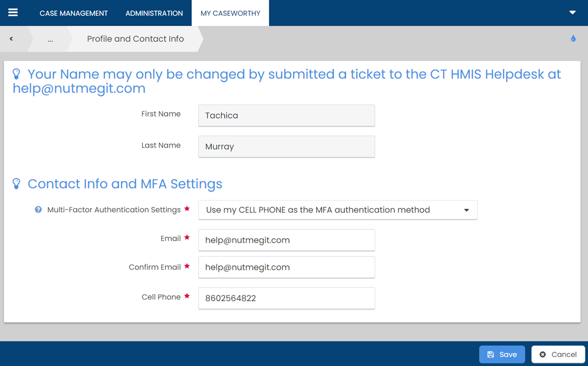Select the My CaseWorthy tab
The width and height of the screenshot is (588, 366).
(230, 13)
